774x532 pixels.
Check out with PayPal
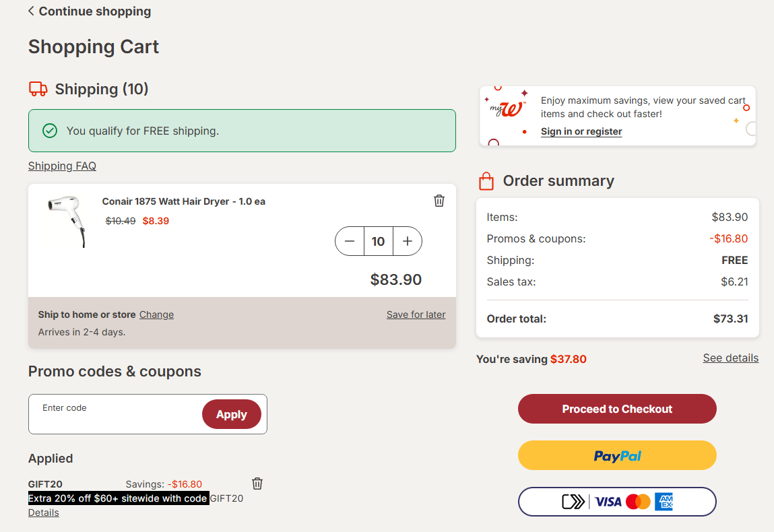click(617, 455)
